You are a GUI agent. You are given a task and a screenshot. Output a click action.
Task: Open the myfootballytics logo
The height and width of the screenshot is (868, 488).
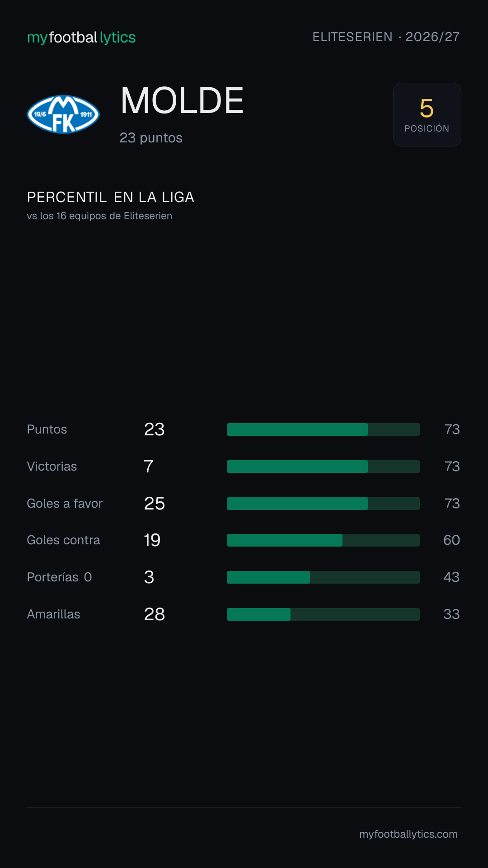tap(81, 38)
